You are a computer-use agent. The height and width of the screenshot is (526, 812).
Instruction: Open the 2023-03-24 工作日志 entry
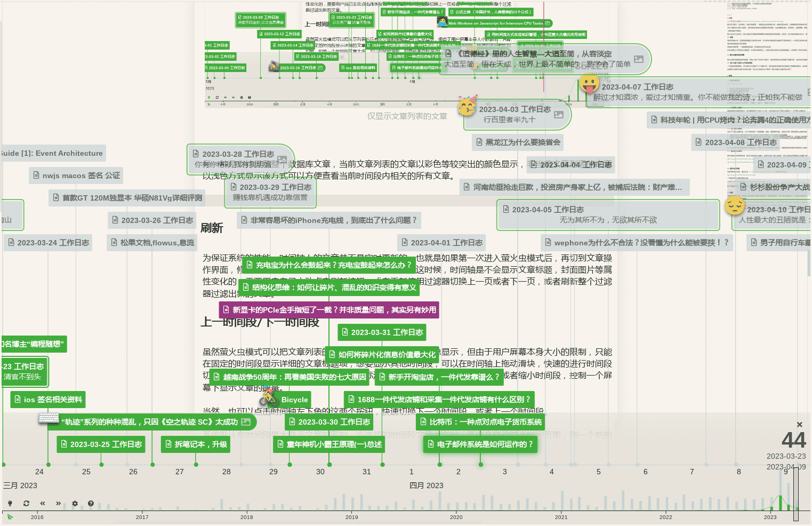(48, 243)
